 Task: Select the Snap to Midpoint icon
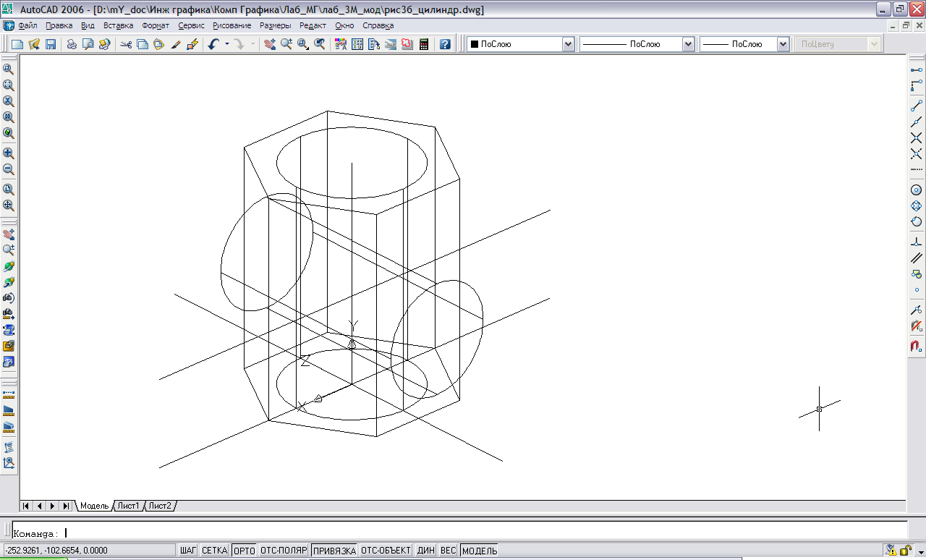click(x=916, y=122)
